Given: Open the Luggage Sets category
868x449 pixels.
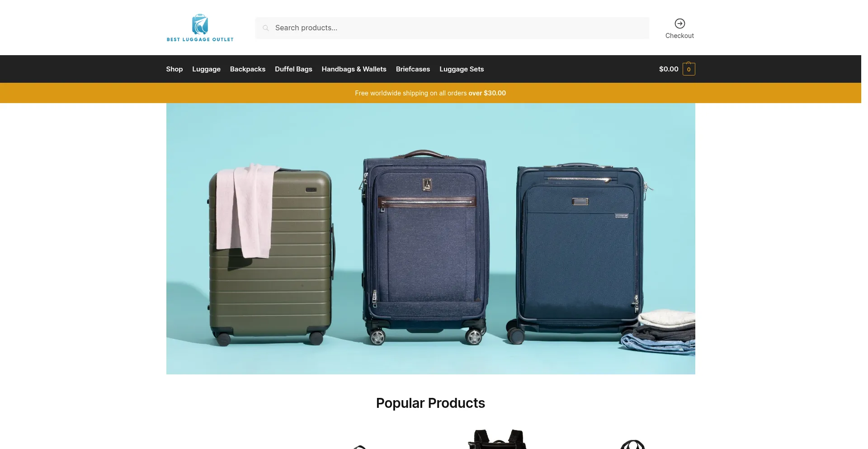Looking at the screenshot, I should pos(462,69).
